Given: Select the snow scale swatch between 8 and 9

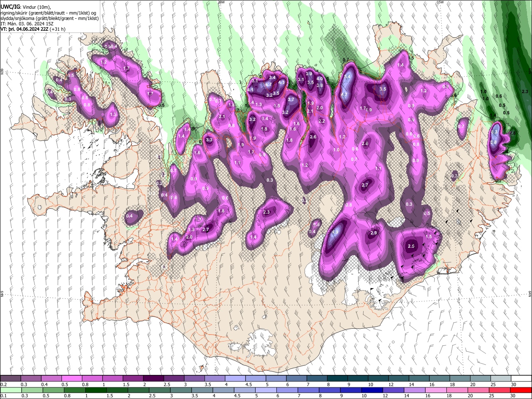Looking at the screenshot, I should pyautogui.click(x=337, y=379).
